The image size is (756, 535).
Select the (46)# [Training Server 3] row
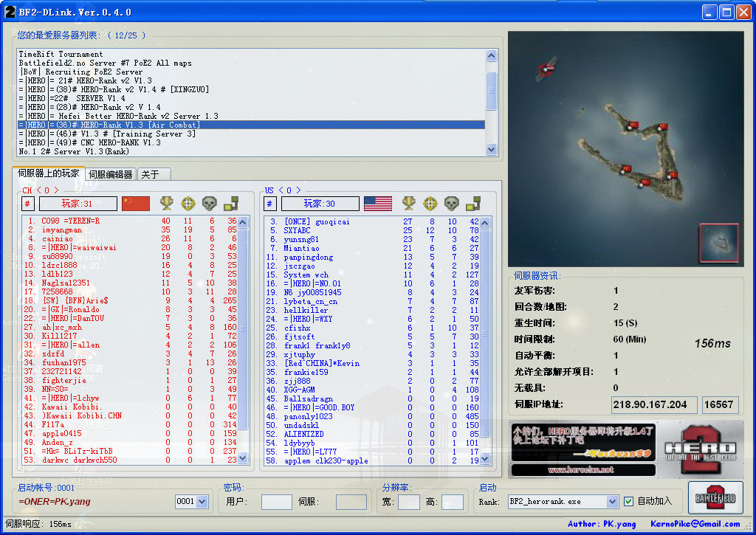coord(251,134)
